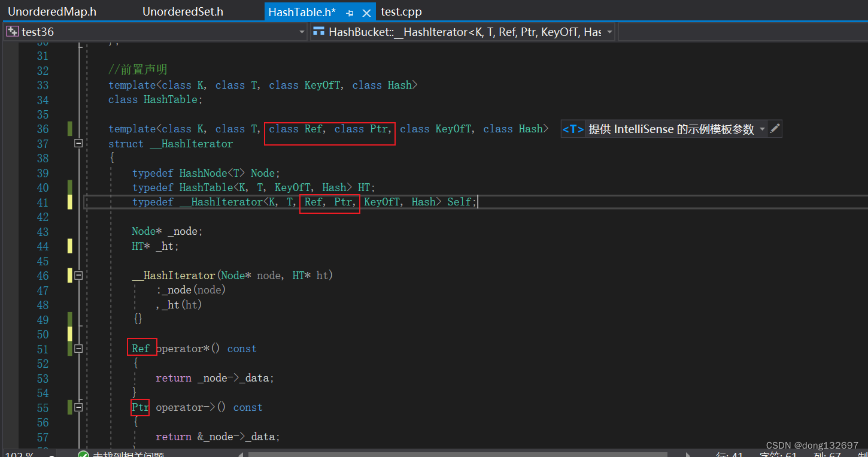Collapse the __HashIterator constructor at line 46

[x=78, y=276]
